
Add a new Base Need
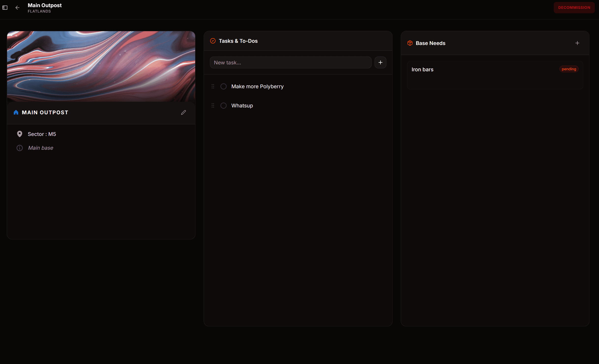click(x=577, y=43)
